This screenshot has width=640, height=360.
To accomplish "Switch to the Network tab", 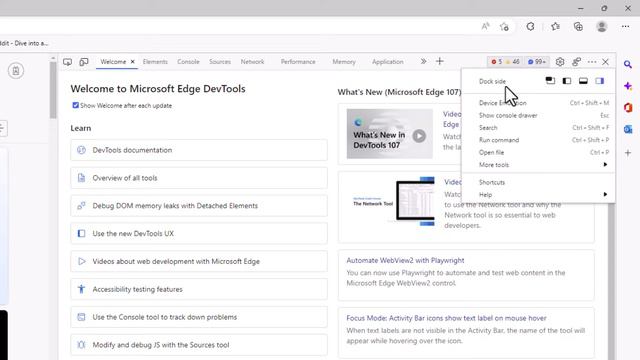I will (252, 62).
